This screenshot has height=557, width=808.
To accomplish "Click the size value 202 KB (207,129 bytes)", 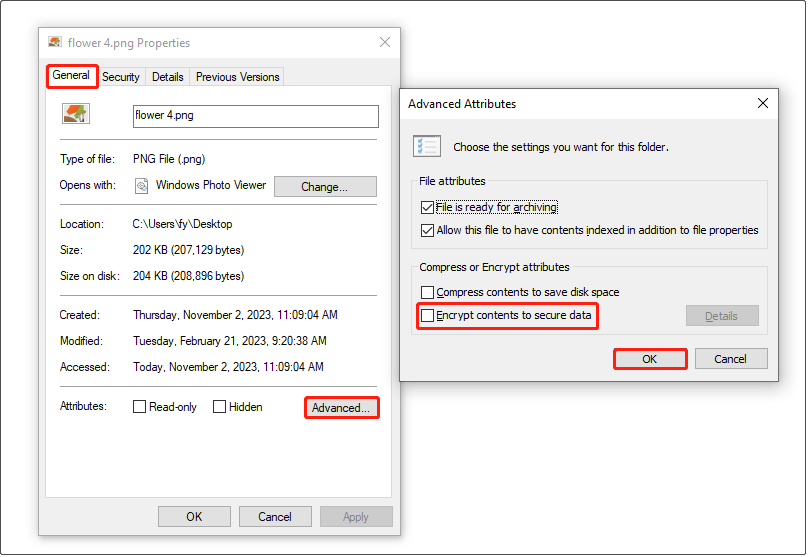I will click(x=189, y=250).
